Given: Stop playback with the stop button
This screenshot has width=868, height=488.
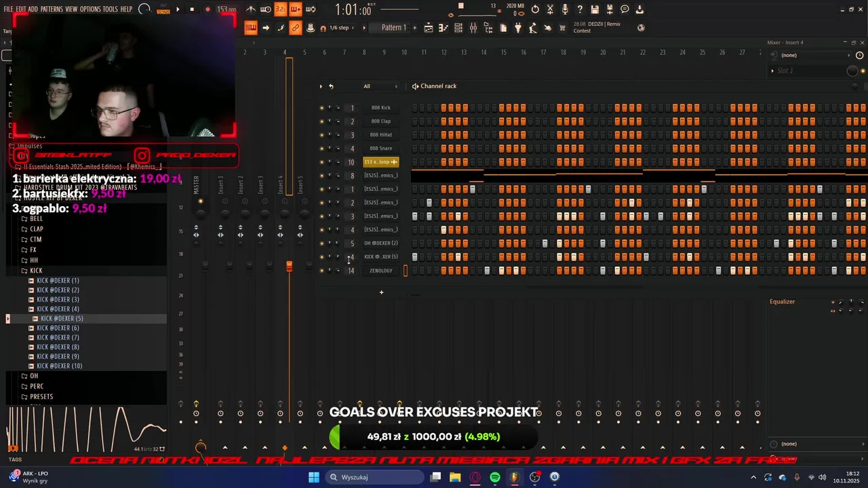Looking at the screenshot, I should coord(192,9).
